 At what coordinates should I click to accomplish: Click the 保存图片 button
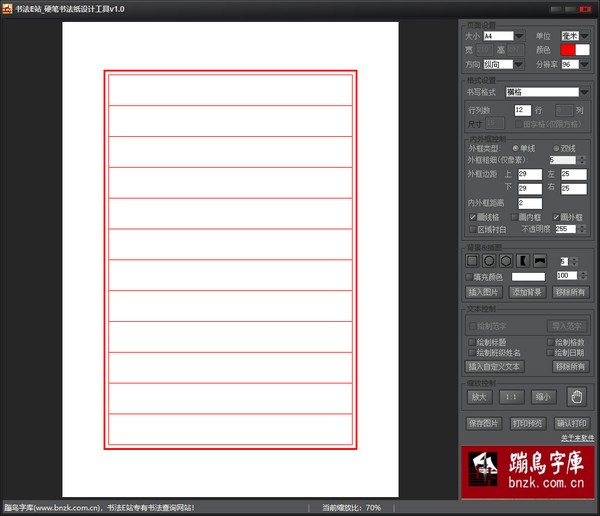[x=484, y=423]
